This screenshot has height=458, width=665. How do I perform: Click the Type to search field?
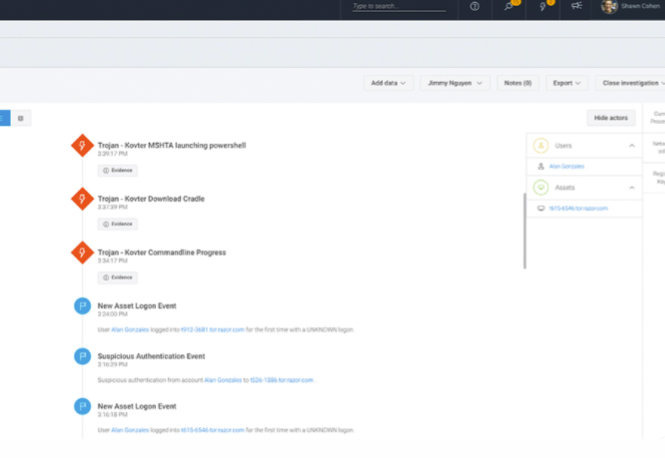[x=399, y=7]
